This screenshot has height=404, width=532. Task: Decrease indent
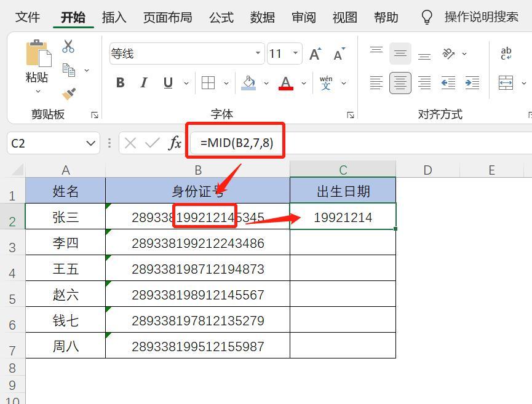tap(448, 83)
